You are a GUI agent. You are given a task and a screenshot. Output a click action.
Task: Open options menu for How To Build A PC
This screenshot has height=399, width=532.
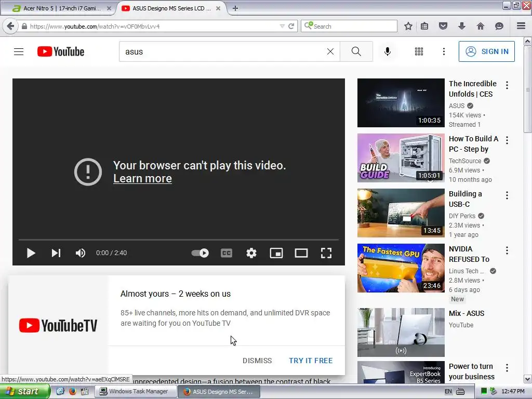tap(507, 140)
